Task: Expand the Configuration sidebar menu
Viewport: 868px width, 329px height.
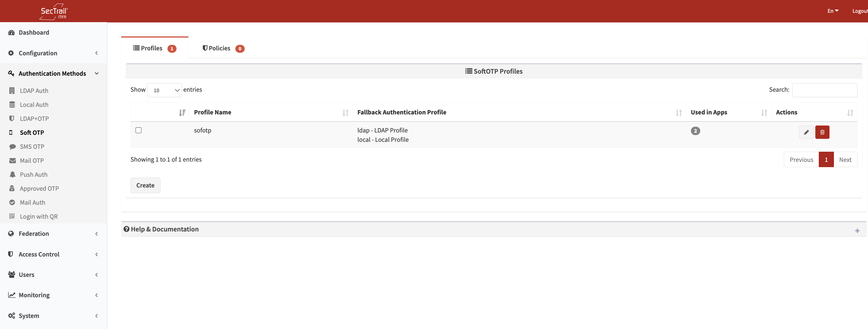Action: (38, 53)
